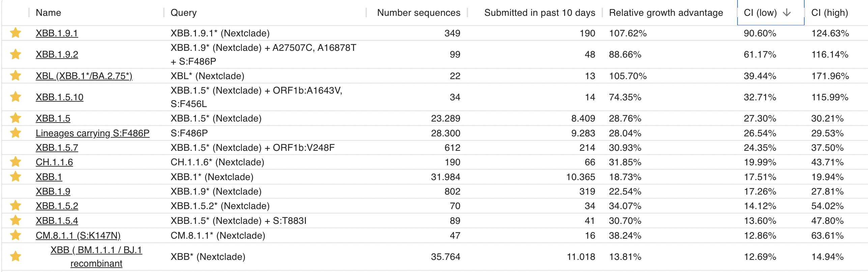The image size is (868, 272).
Task: Click the star for XBB recombinant row
Action: pos(15,257)
